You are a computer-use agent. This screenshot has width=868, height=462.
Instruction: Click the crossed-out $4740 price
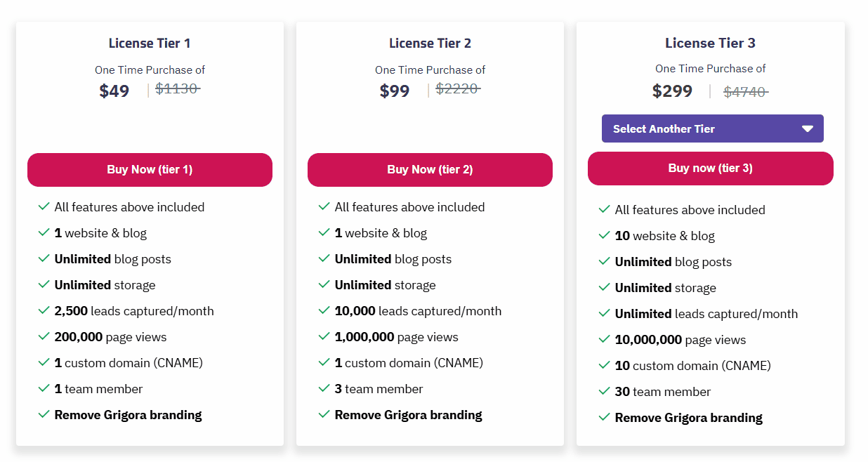pos(745,92)
